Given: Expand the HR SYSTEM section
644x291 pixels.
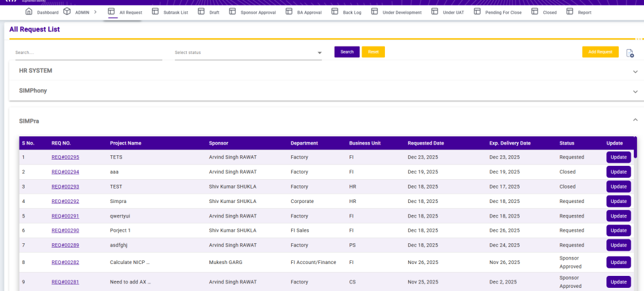Looking at the screenshot, I should point(635,71).
